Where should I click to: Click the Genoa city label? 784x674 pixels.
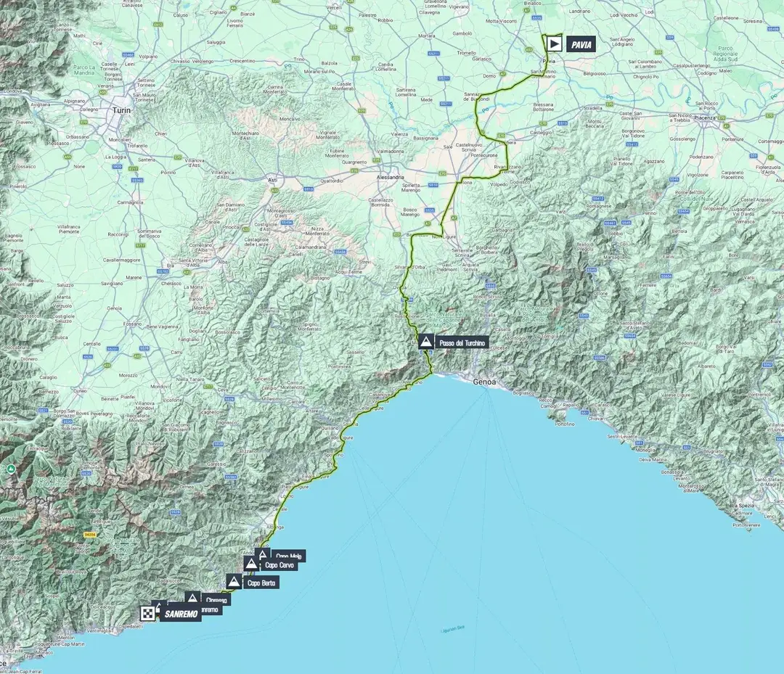(x=485, y=382)
